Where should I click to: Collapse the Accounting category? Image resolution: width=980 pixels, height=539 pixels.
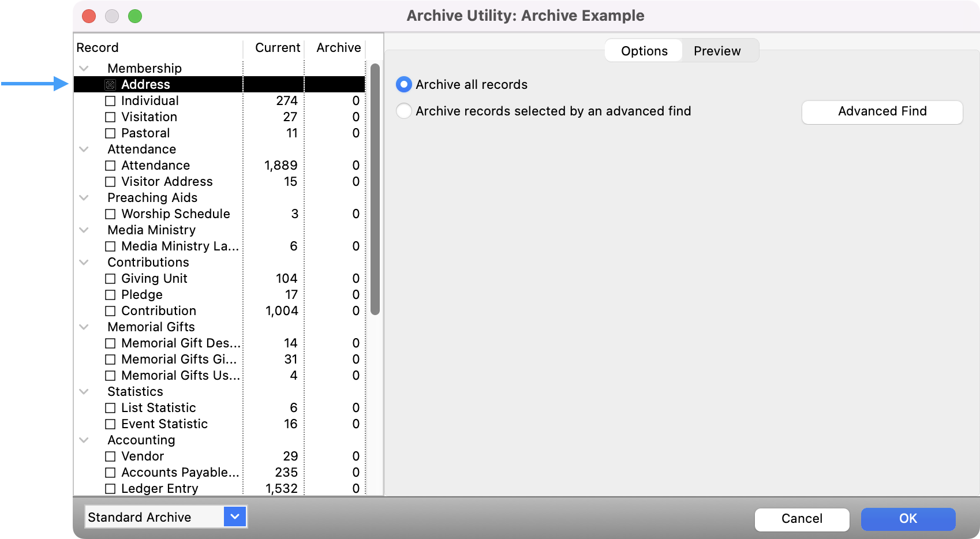pyautogui.click(x=84, y=440)
